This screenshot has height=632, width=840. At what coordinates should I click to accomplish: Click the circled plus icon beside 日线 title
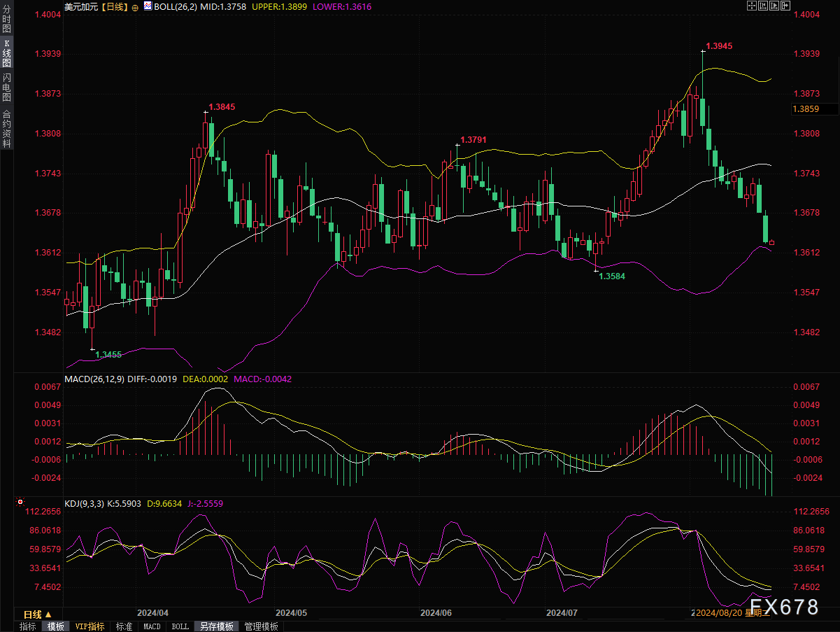[x=134, y=7]
